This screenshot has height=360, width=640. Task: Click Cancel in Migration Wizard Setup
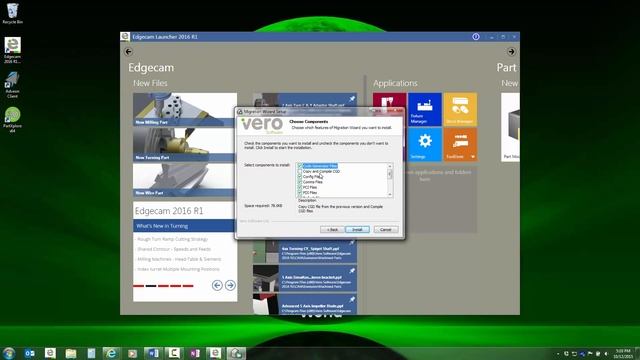(x=386, y=230)
